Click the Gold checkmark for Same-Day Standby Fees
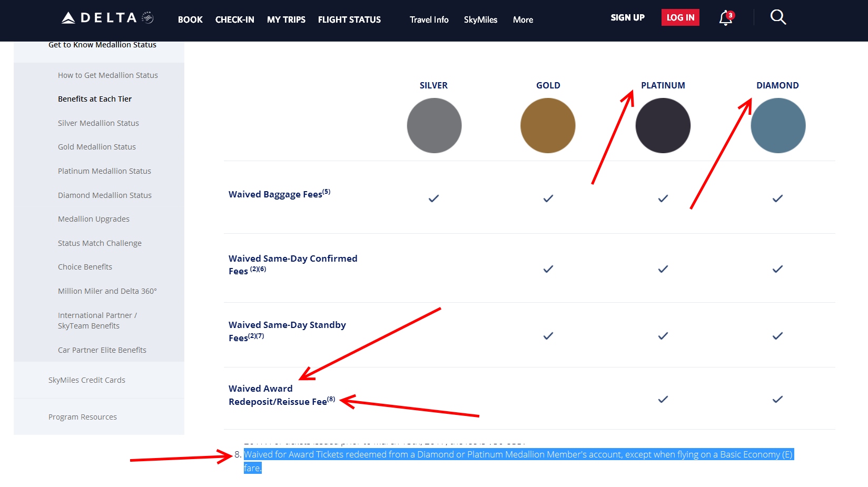Screen dimensions: 868x487 547,335
